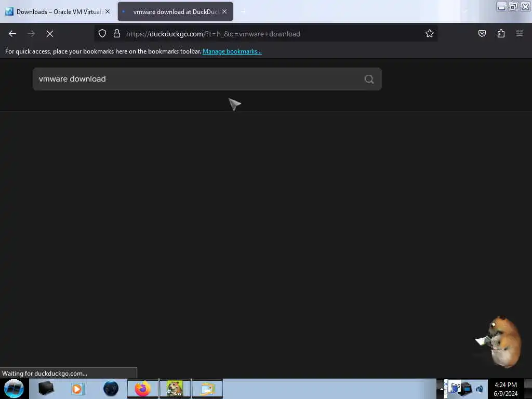
Task: Click the Manage bookmarks link
Action: 232,51
